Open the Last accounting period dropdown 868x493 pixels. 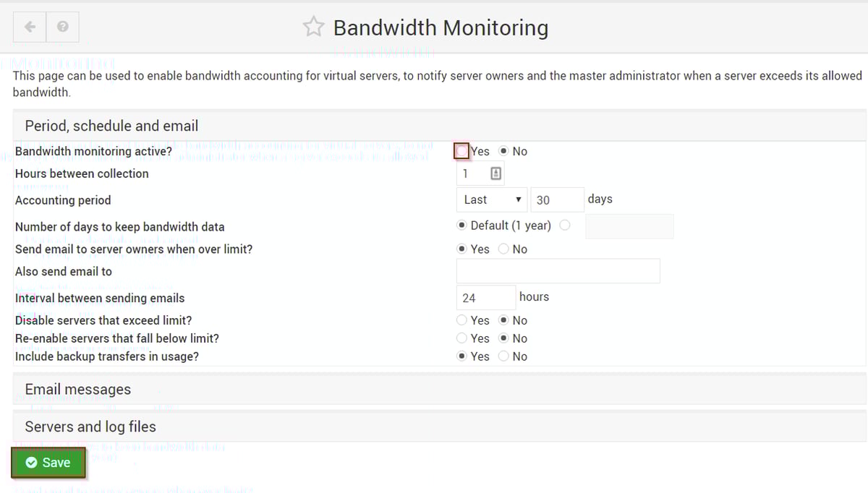point(491,200)
